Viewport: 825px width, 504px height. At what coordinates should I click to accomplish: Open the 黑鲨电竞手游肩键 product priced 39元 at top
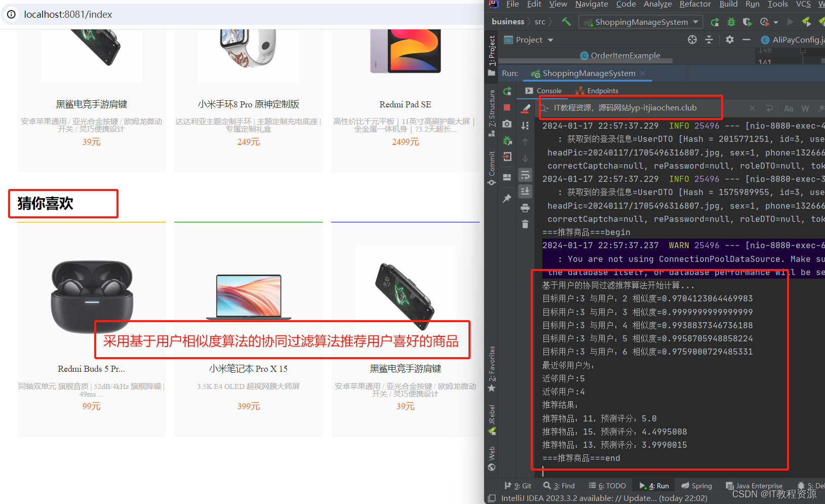pos(91,104)
